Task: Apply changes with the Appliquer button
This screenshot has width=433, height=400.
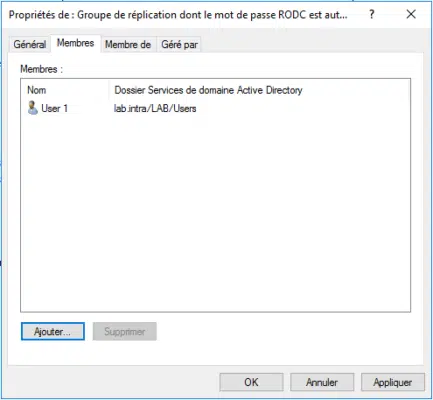Action: (393, 382)
